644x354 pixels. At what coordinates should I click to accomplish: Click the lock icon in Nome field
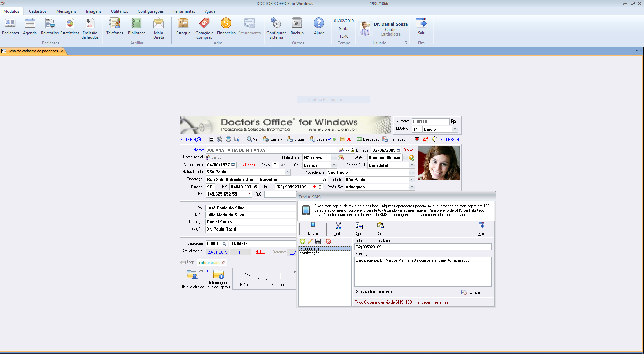click(352, 150)
